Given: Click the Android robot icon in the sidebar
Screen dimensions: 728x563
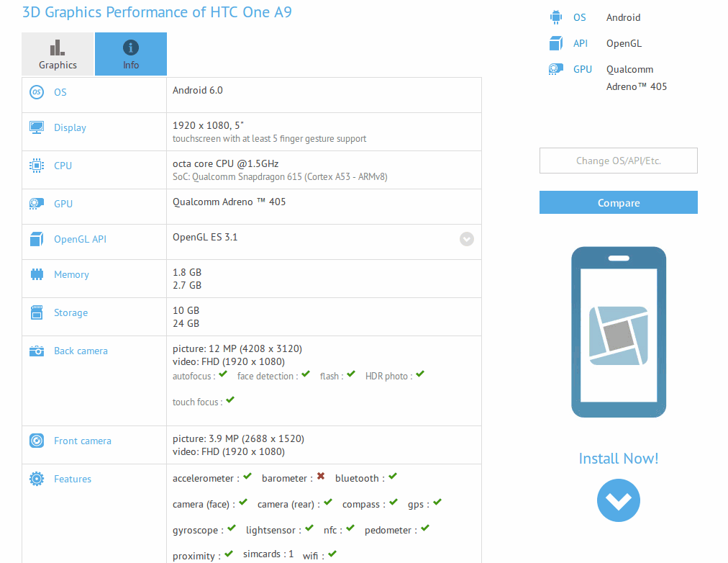Looking at the screenshot, I should 556,17.
